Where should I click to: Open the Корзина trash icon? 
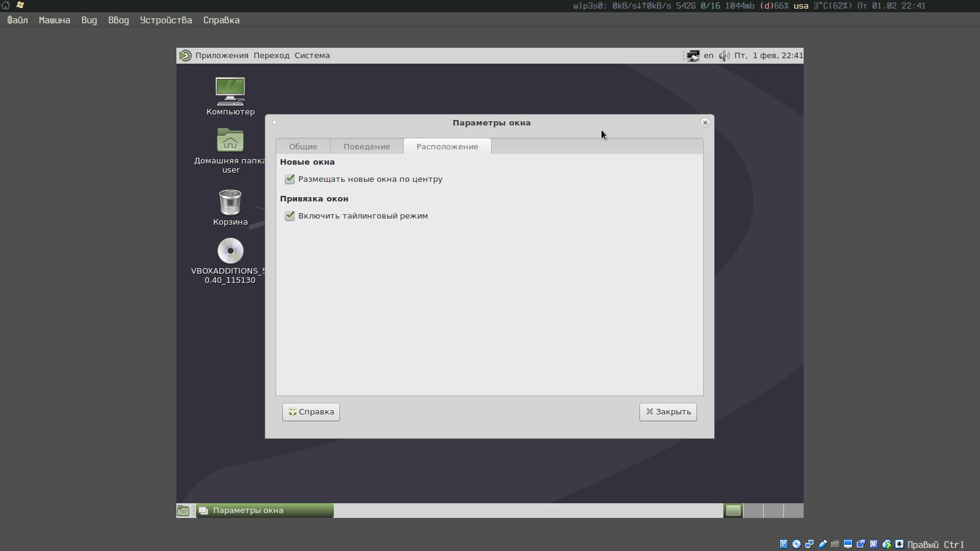pos(230,208)
